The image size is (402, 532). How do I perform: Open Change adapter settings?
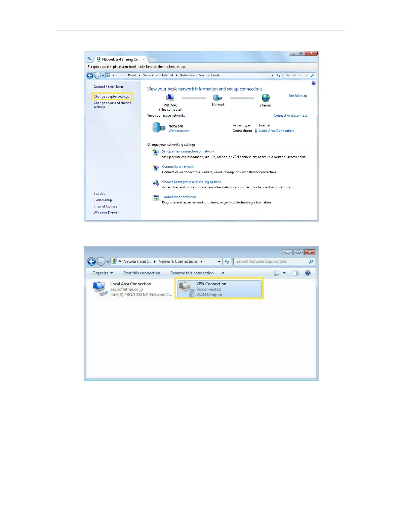click(x=111, y=97)
